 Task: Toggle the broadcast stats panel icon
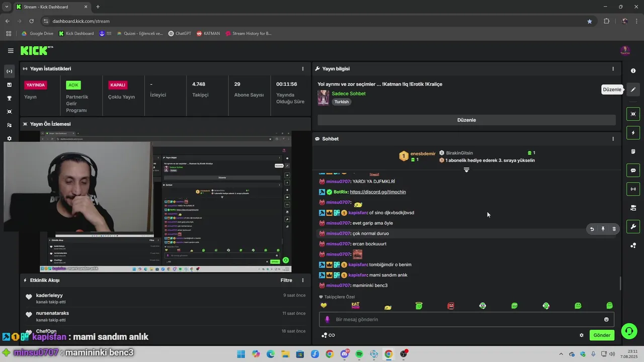pyautogui.click(x=633, y=189)
